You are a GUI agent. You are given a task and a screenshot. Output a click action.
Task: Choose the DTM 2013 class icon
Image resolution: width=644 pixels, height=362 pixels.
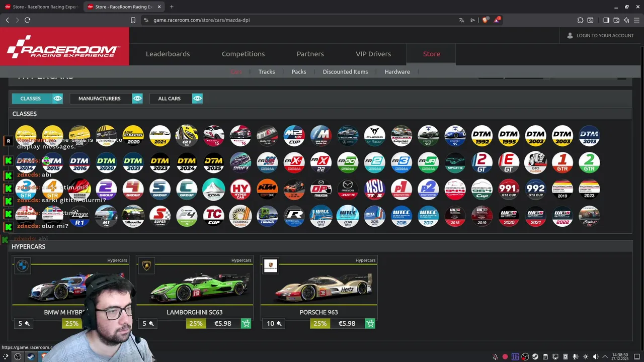tap(589, 135)
